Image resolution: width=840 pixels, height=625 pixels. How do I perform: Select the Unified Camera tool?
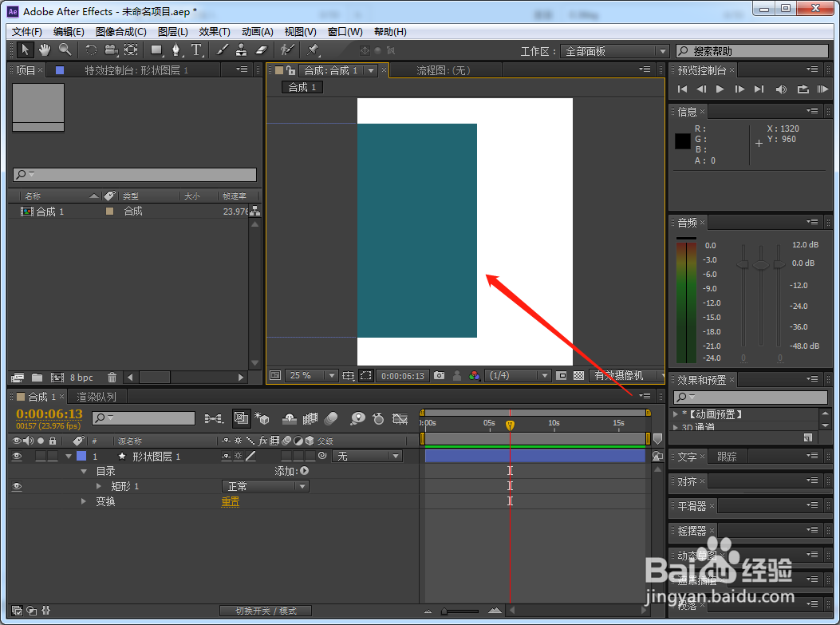click(x=111, y=50)
